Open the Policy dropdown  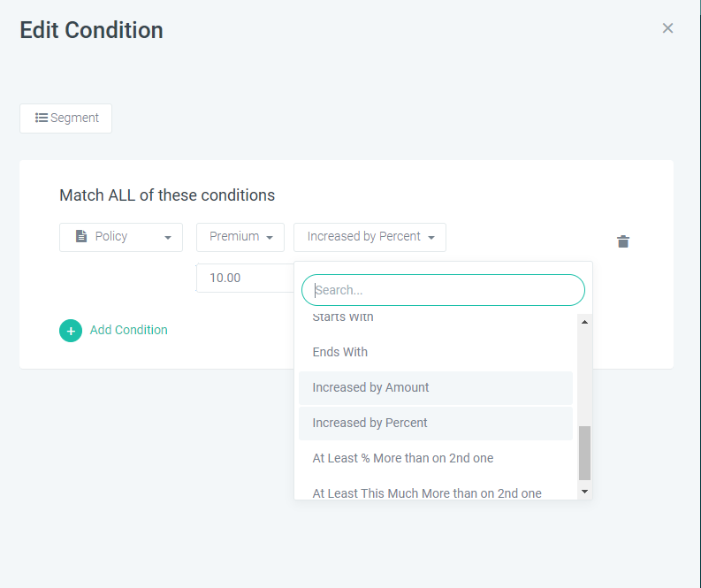pos(121,237)
